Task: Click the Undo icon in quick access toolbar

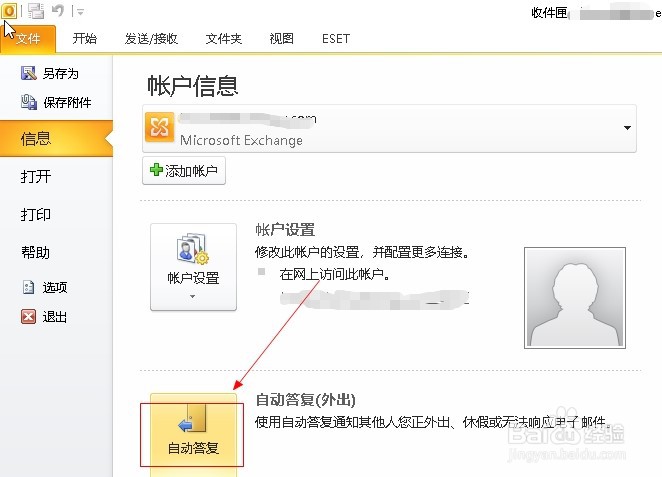Action: pyautogui.click(x=58, y=11)
